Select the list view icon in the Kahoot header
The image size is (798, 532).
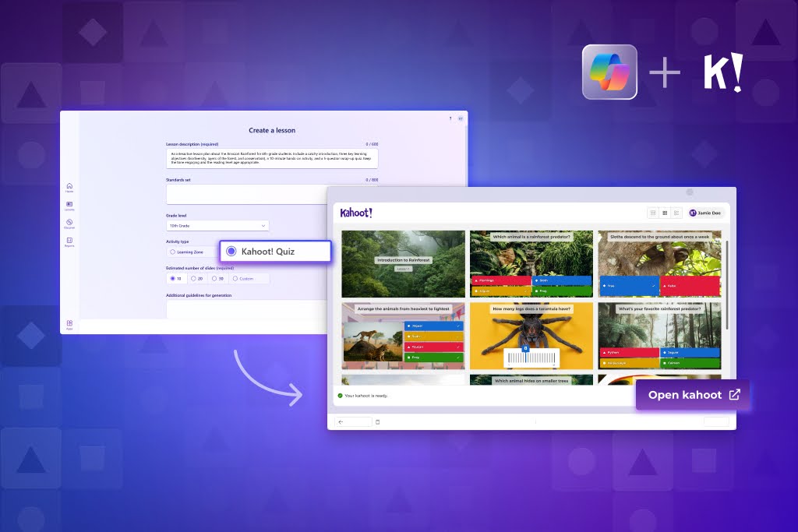tap(675, 213)
